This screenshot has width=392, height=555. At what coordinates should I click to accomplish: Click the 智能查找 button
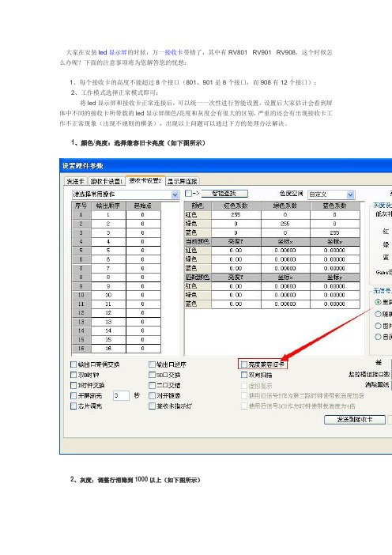pos(224,193)
